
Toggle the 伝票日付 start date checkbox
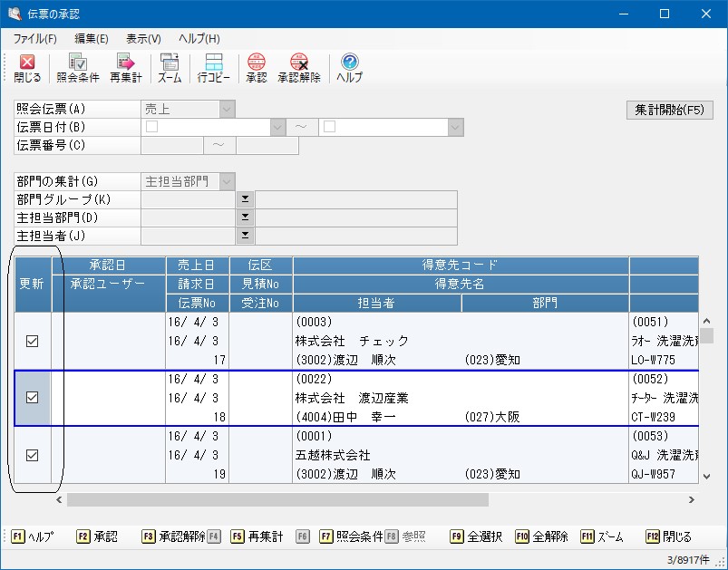(151, 127)
